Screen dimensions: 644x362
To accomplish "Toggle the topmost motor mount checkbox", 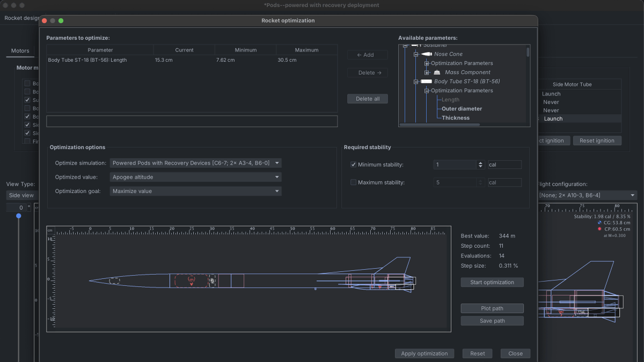I will (x=27, y=83).
